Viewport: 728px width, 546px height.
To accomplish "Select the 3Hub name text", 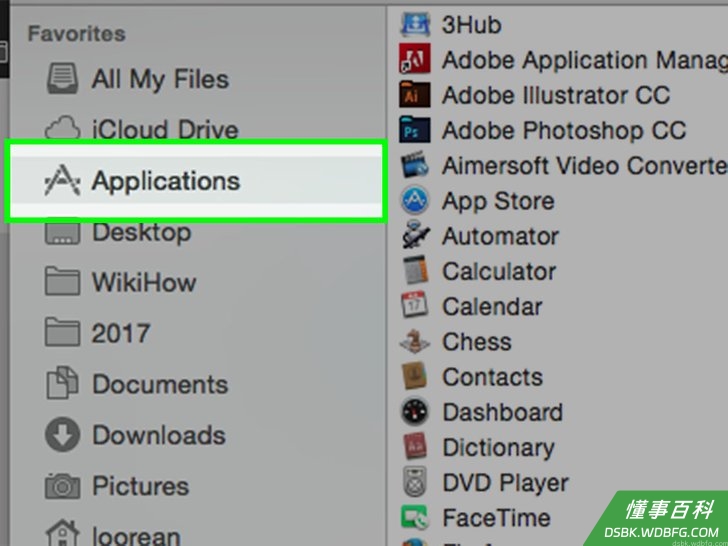I will (472, 25).
